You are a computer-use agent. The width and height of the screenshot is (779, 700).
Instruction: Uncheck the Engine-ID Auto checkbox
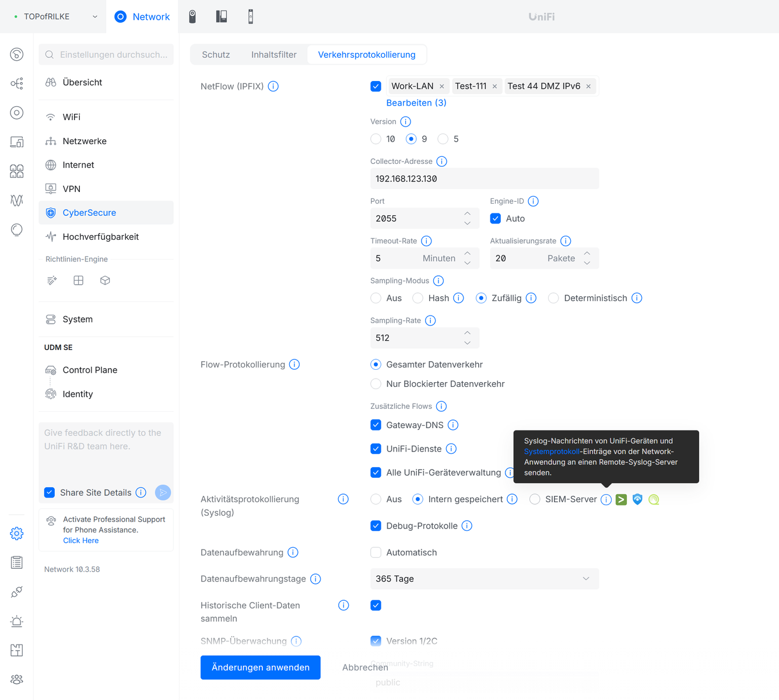[x=496, y=219]
